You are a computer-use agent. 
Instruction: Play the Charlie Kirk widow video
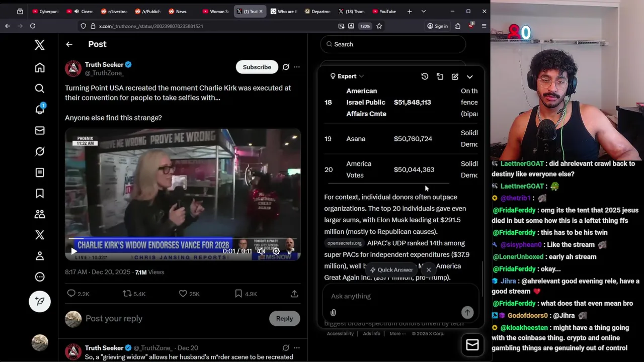(x=74, y=251)
